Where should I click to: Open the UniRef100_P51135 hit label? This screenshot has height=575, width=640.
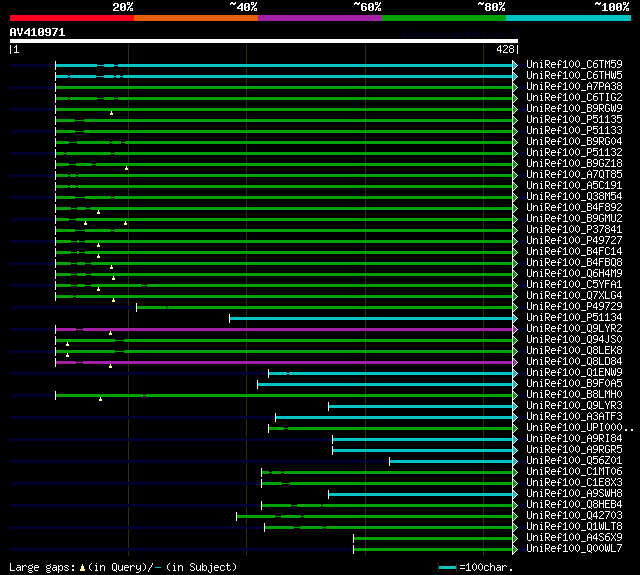coord(574,120)
